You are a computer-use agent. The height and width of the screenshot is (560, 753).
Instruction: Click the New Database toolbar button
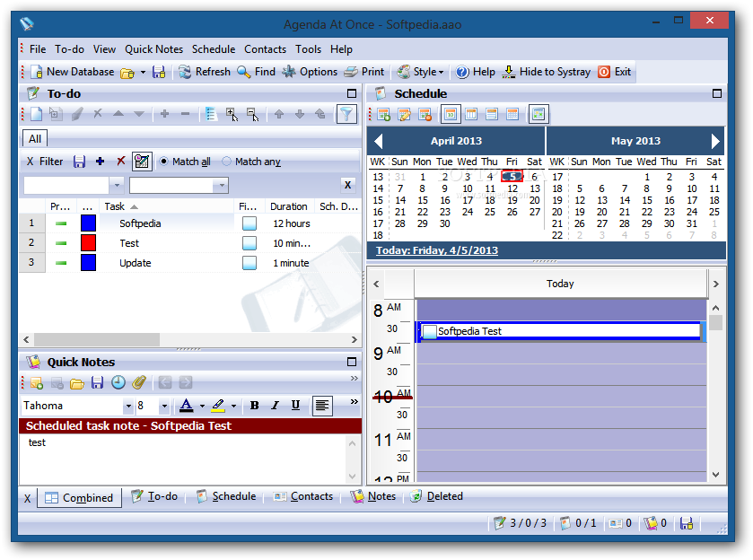point(73,72)
